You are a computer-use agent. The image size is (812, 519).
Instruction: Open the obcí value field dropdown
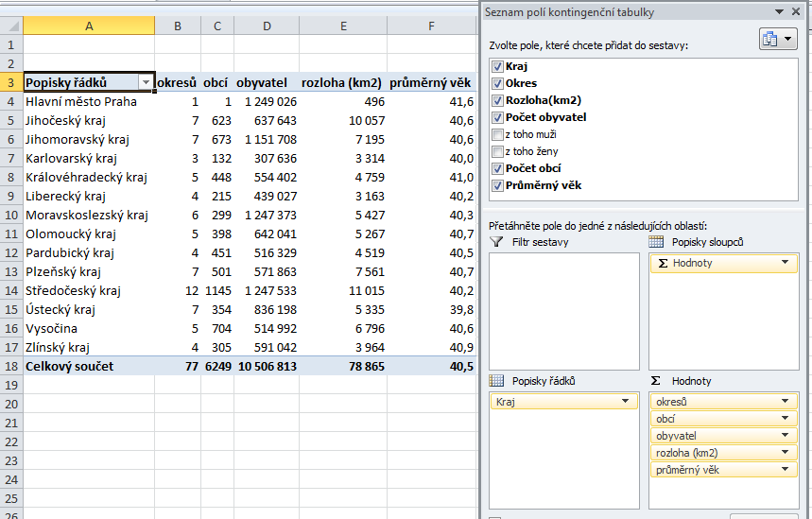[786, 419]
